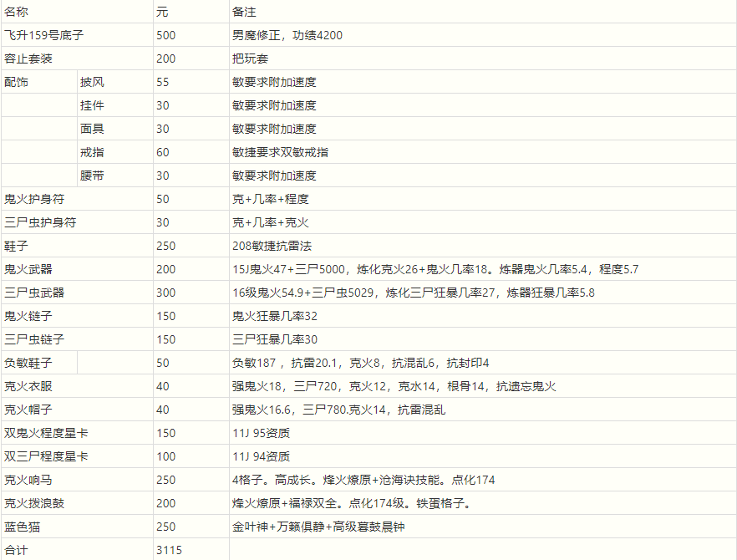Select the 蓝色猫 name cell
This screenshot has width=737, height=560.
click(x=23, y=527)
